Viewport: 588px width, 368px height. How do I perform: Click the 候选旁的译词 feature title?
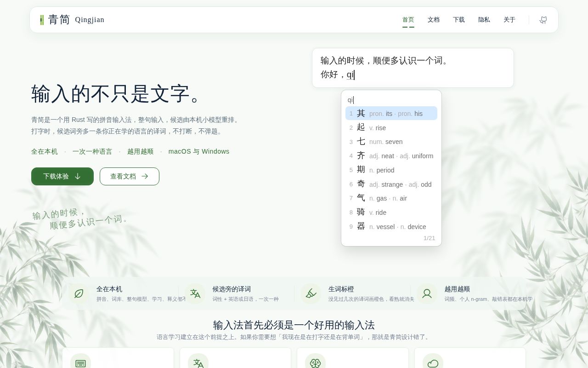point(232,289)
